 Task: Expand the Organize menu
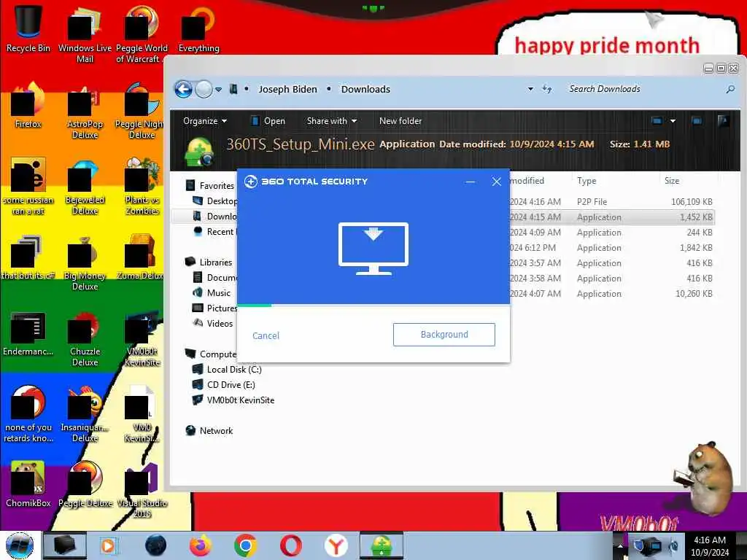(x=205, y=121)
